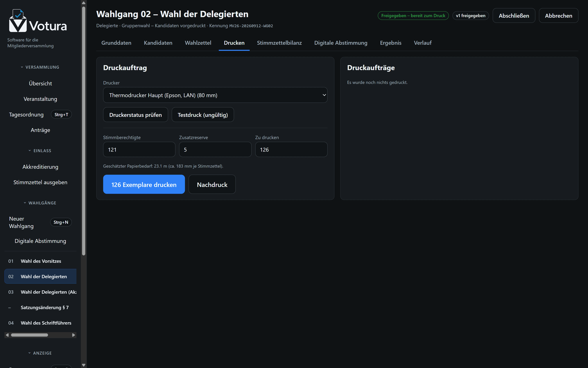588x368 pixels.
Task: Click Neuer Wahlgang in the sidebar
Action: (40, 222)
